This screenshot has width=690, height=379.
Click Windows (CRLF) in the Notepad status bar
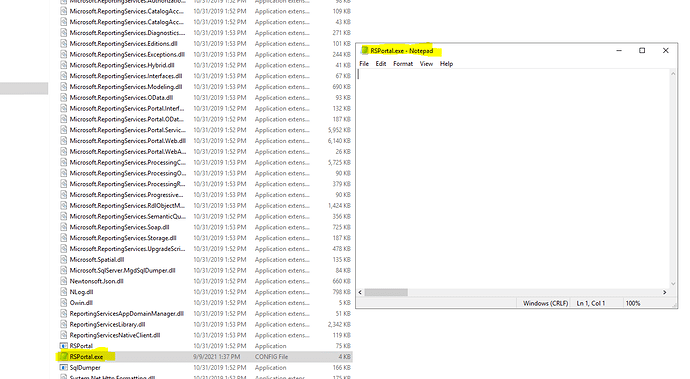coord(545,303)
